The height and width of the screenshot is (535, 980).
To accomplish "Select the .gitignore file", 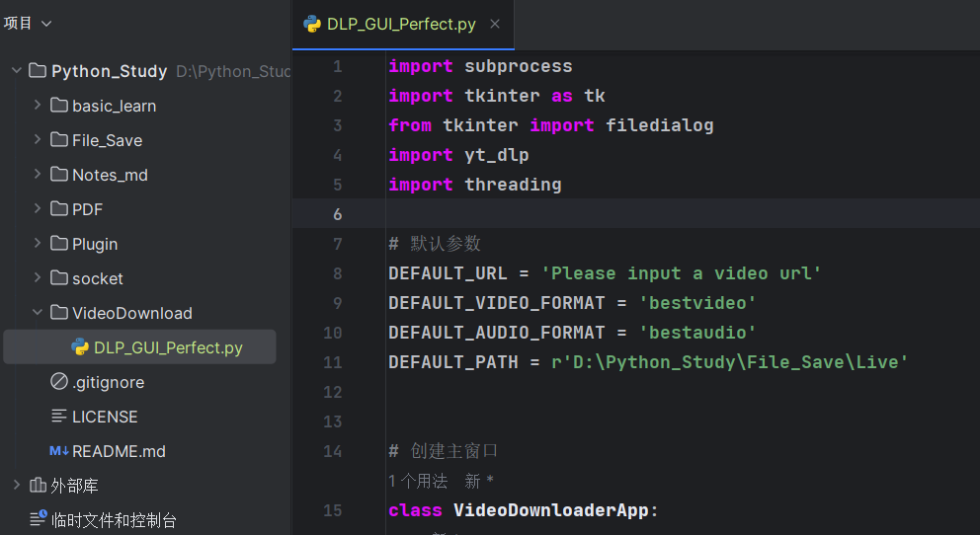I will click(108, 382).
